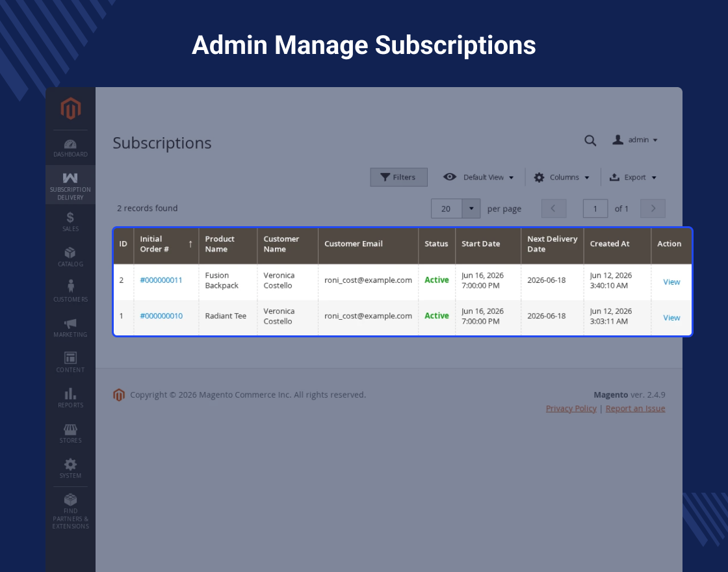Screen dimensions: 728x572
Task: Select the Radiant Tee product cell
Action: (228, 318)
